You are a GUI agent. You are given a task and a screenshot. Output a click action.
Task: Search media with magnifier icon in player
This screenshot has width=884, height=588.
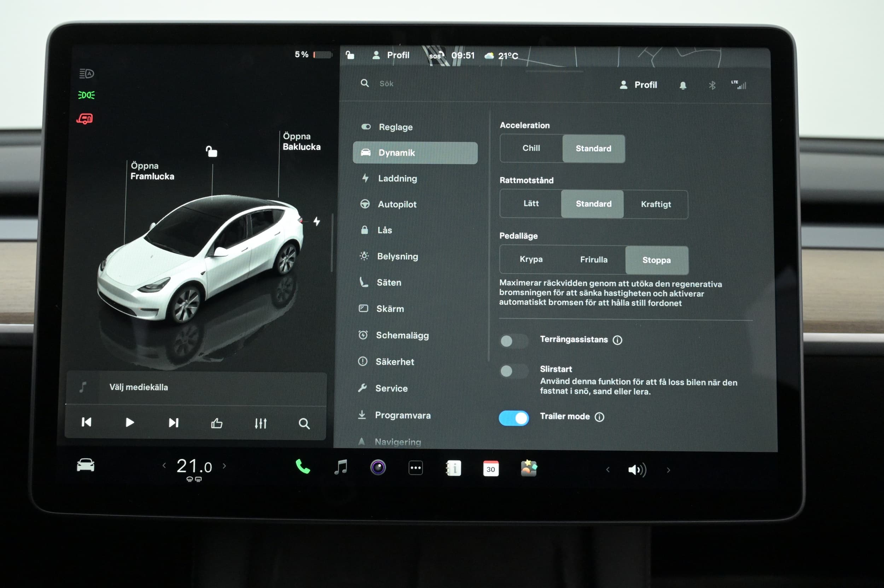coord(304,424)
